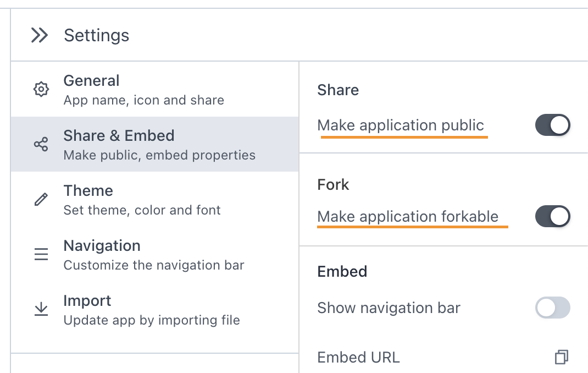588x373 pixels.
Task: Click the General settings gear icon
Action: [41, 89]
